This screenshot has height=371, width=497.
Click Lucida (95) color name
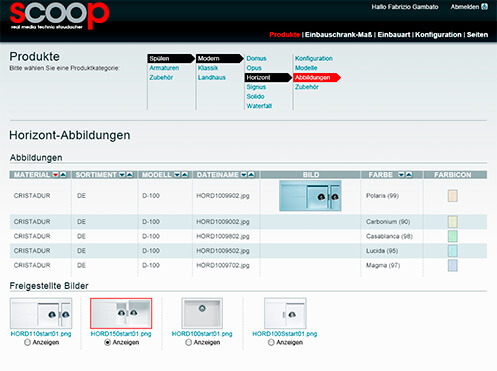coord(382,251)
